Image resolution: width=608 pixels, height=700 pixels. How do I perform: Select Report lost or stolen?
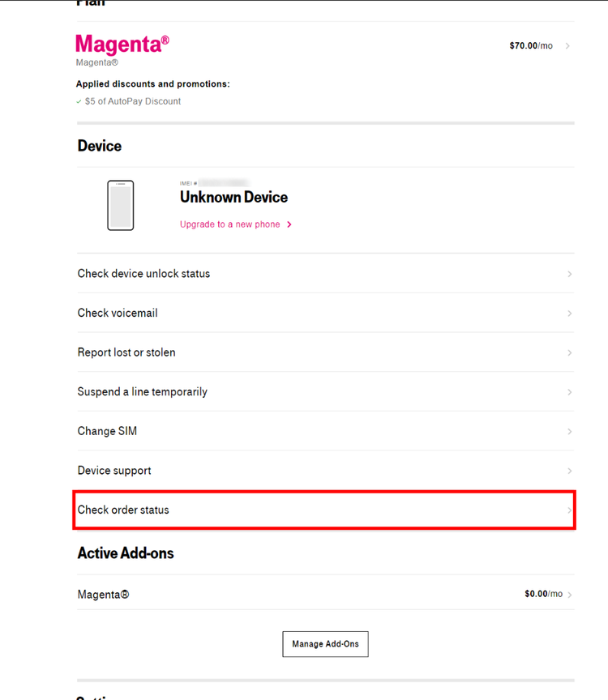(x=325, y=352)
